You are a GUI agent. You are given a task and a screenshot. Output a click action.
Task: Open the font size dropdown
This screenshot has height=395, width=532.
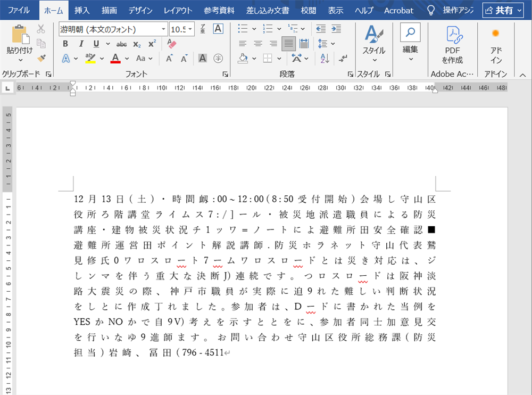point(189,29)
